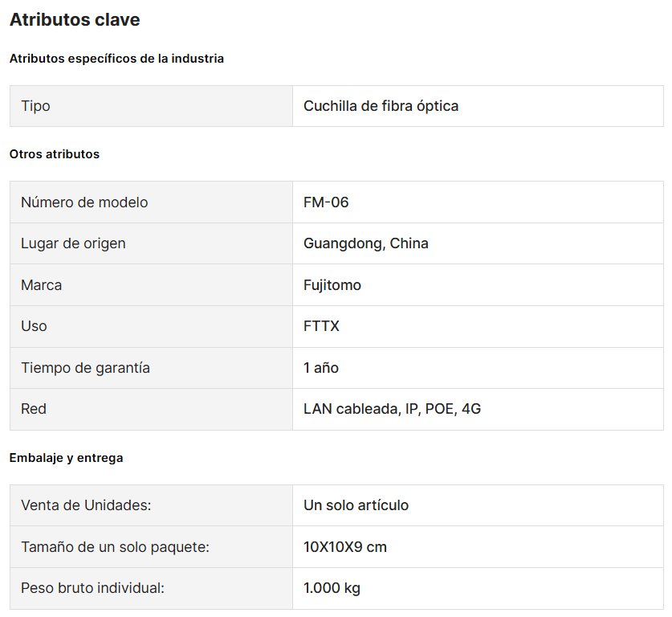The image size is (672, 617).
Task: Click the "Venta de Unidades:" label
Action: (86, 505)
